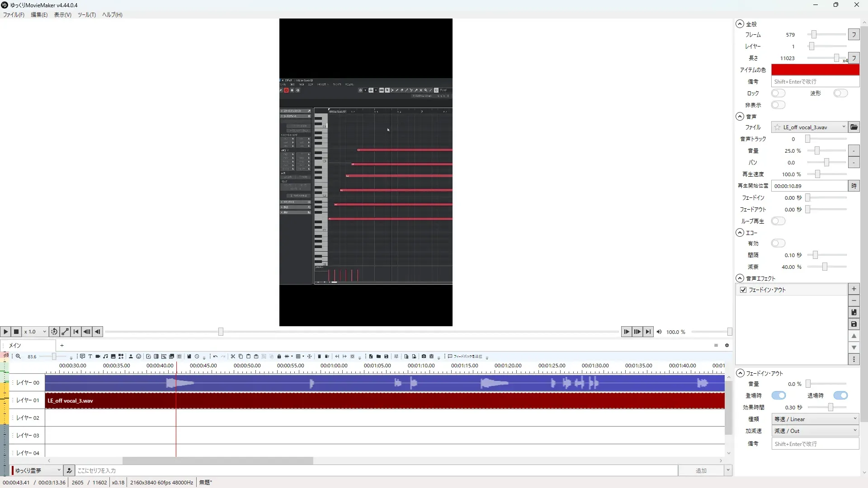Open the 種類 Linear easing dropdown
This screenshot has height=488, width=868.
(x=815, y=419)
